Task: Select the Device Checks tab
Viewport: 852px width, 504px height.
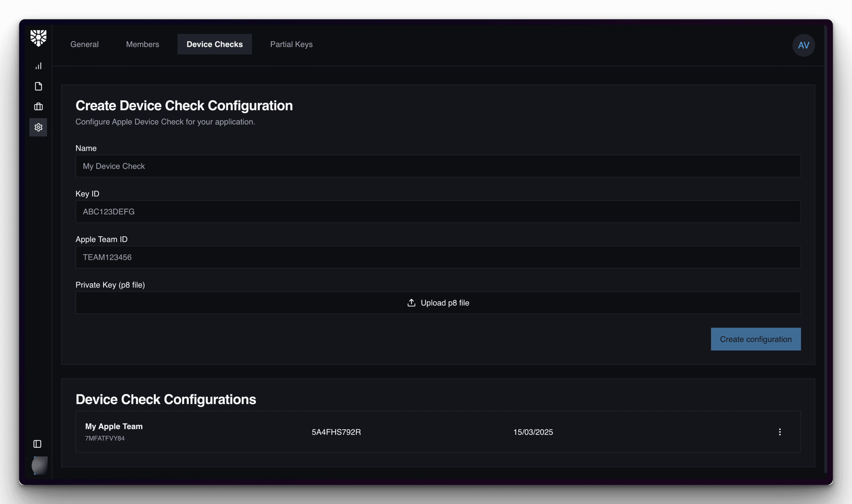Action: pyautogui.click(x=214, y=44)
